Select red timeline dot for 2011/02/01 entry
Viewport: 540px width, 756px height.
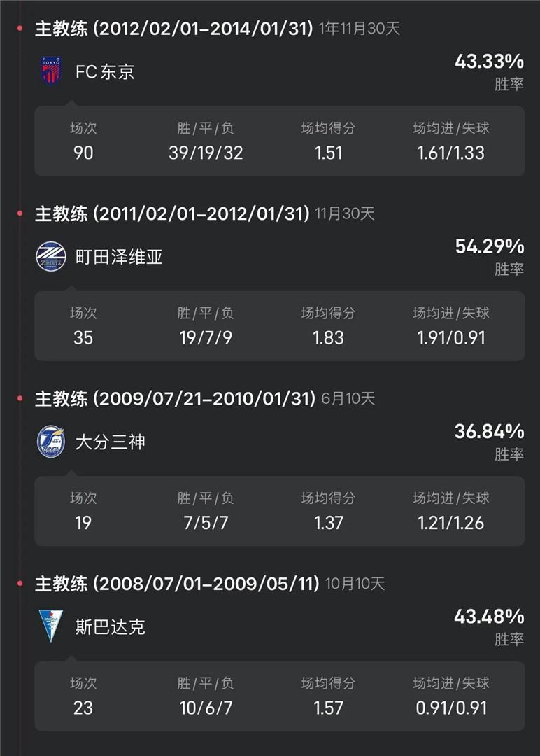(x=20, y=213)
